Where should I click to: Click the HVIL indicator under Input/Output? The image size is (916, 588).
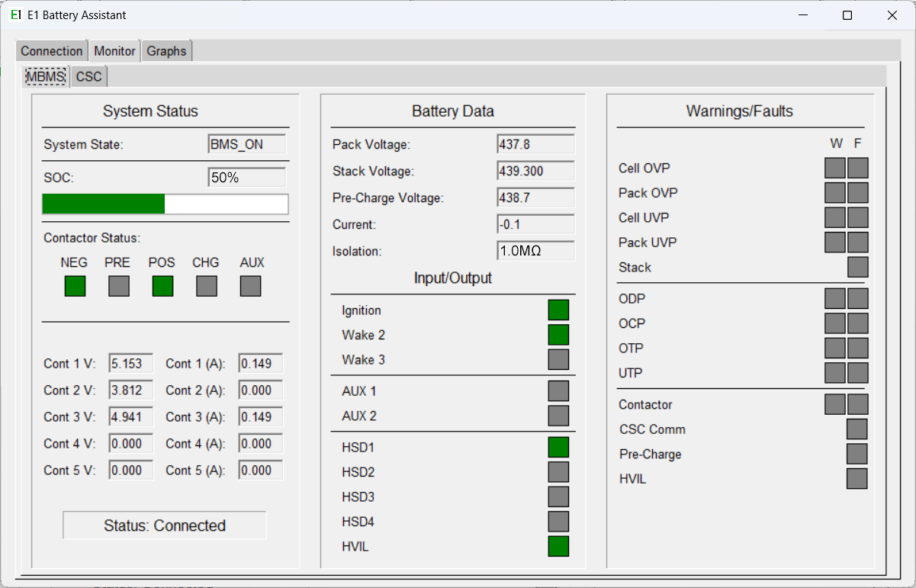558,546
